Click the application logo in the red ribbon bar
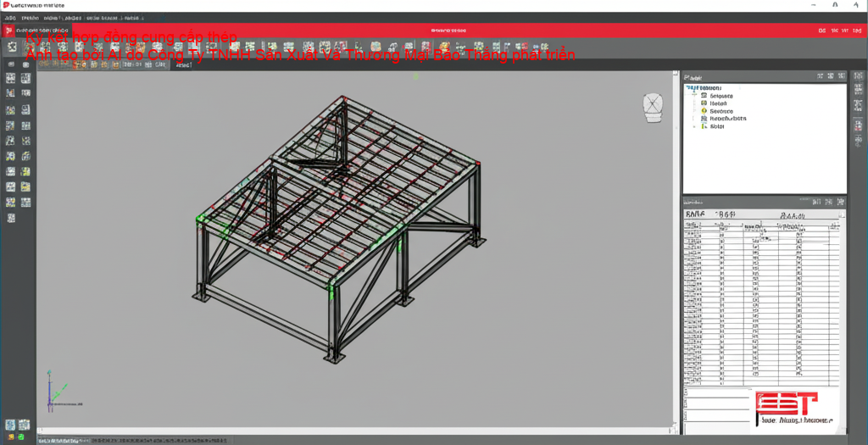868x445 pixels. point(8,31)
